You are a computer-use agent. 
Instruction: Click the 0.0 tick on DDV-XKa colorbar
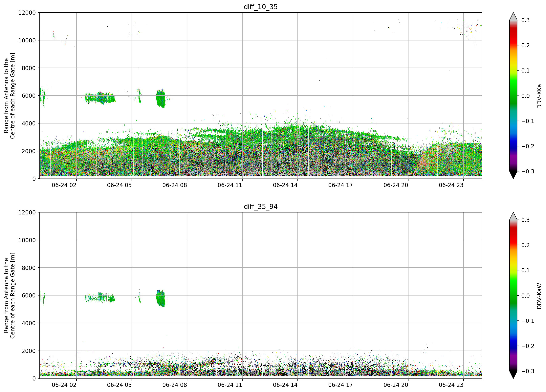point(525,96)
